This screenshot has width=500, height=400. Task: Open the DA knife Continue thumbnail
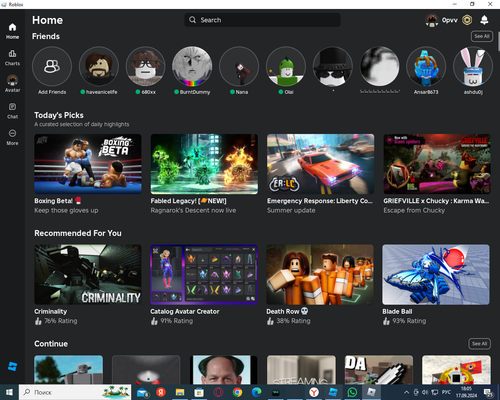pos(379,370)
